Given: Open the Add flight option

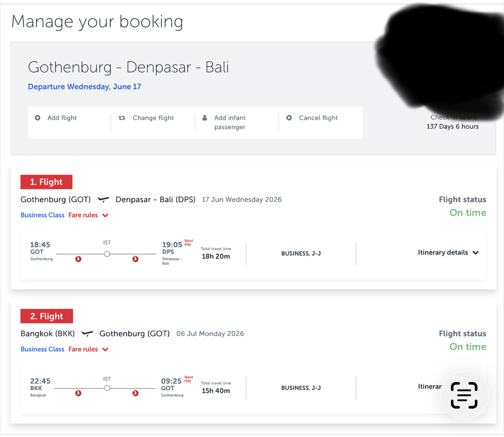Looking at the screenshot, I should click(x=62, y=118).
